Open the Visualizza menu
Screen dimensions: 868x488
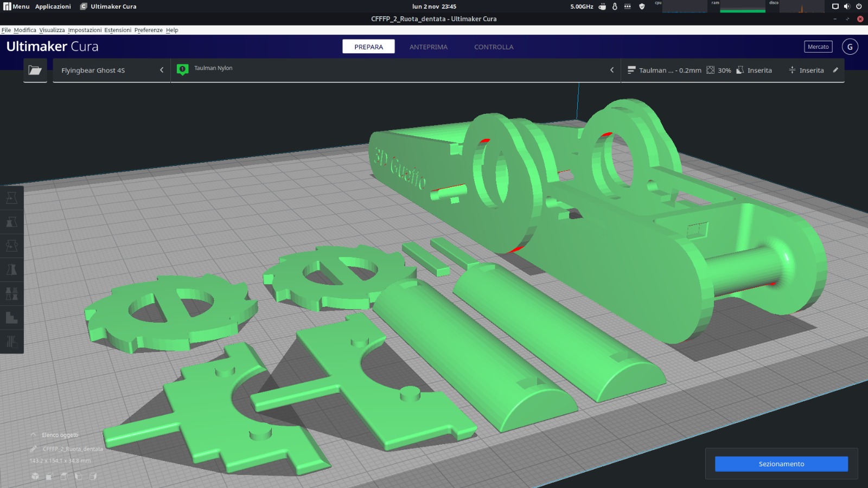pyautogui.click(x=52, y=30)
